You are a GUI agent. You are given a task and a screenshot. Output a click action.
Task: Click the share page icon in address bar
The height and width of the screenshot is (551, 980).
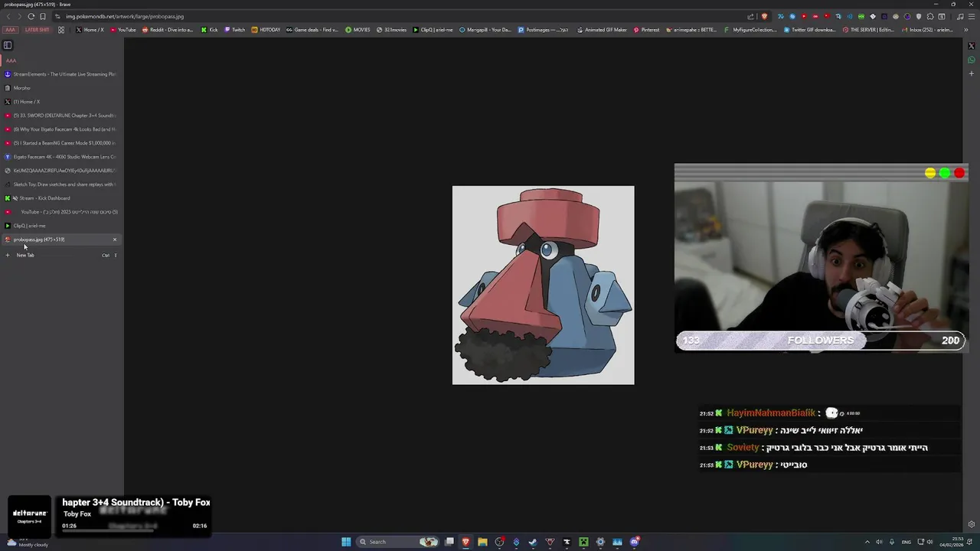tap(751, 16)
